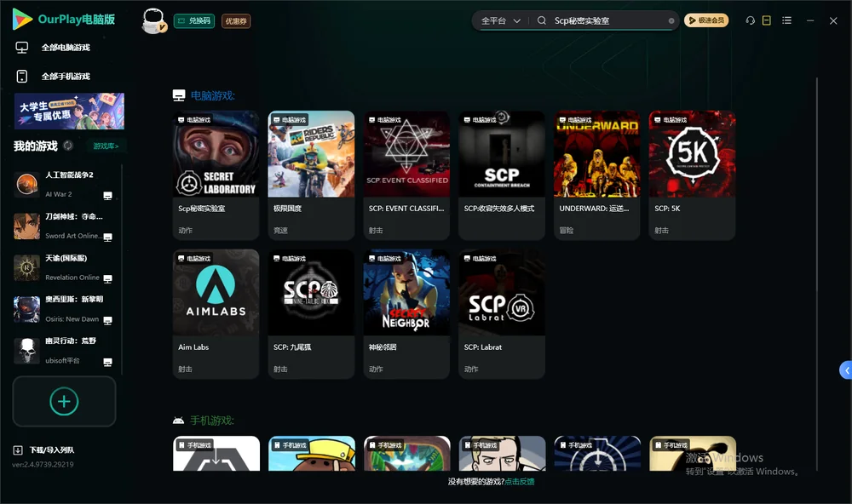Click the phone icon beside 全部手机游戏
This screenshot has width=852, height=504.
pos(22,76)
